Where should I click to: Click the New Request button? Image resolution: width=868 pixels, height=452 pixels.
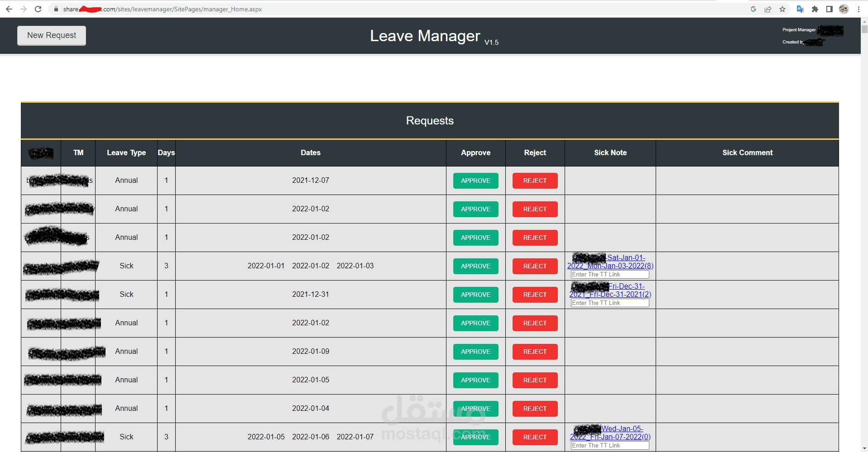[x=51, y=35]
